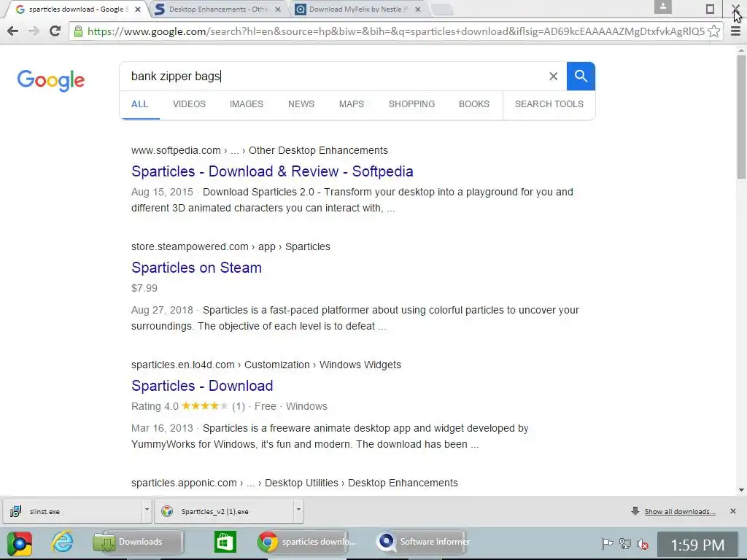747x560 pixels.
Task: Go back with the browser back arrow
Action: 13,31
